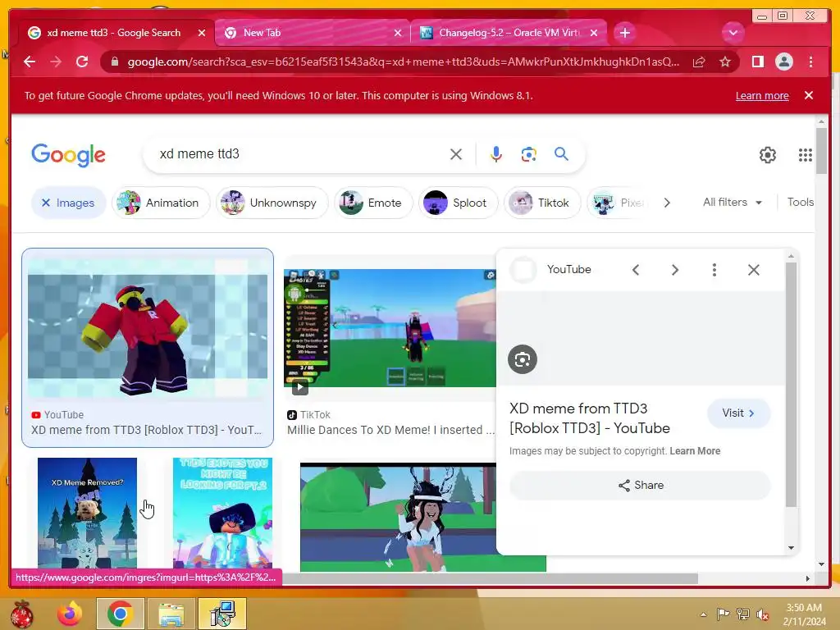The image size is (840, 630).
Task: Open the XD meme from TTD3 YouTube result title
Action: coord(146,430)
